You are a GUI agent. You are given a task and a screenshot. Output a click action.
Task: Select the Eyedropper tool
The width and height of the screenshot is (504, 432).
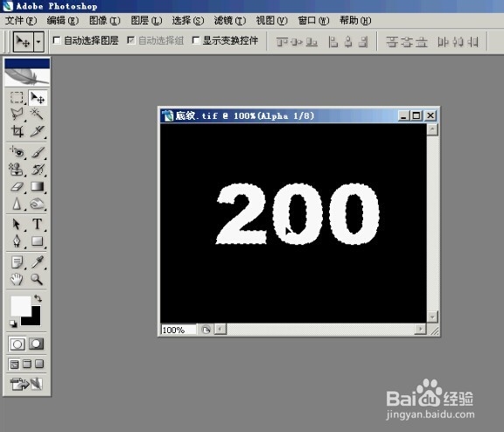click(38, 262)
